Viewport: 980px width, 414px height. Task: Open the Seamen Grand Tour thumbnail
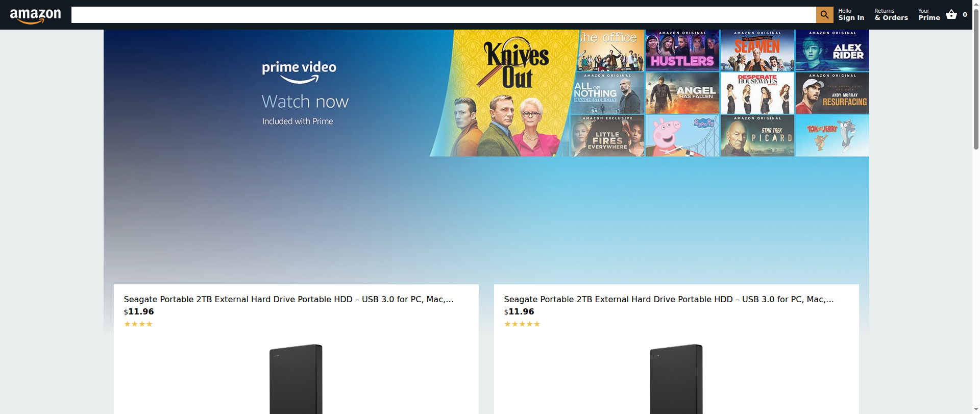(757, 50)
